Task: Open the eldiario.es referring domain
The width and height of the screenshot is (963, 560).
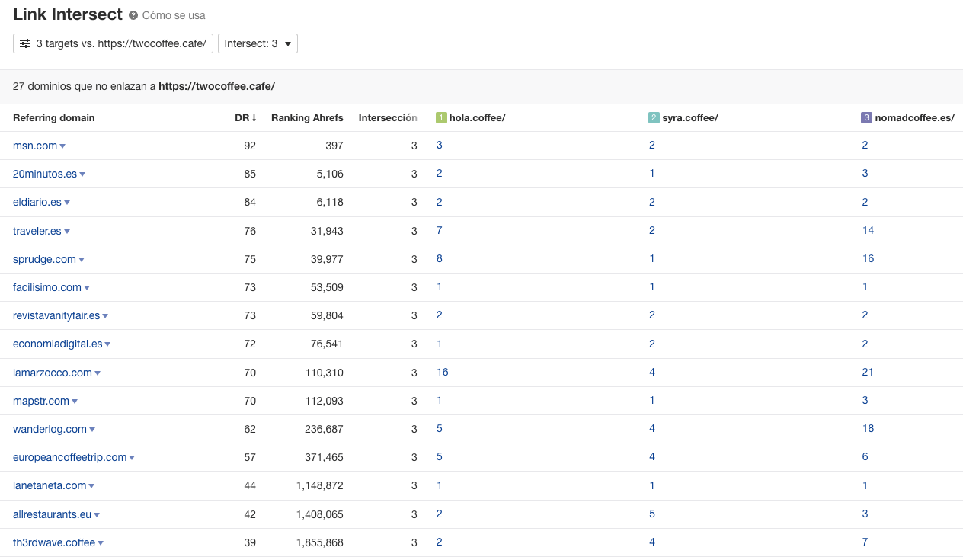Action: 37,202
